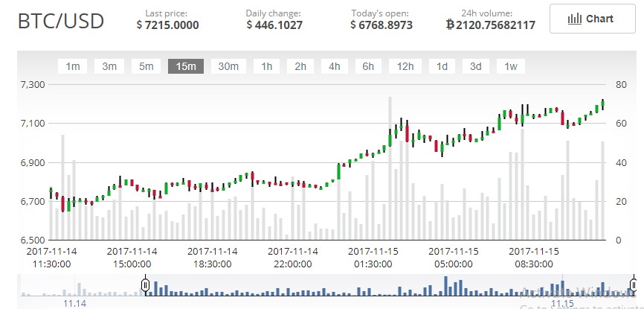Click the Chart button
Viewport: 644px width, 309px height.
click(x=592, y=19)
